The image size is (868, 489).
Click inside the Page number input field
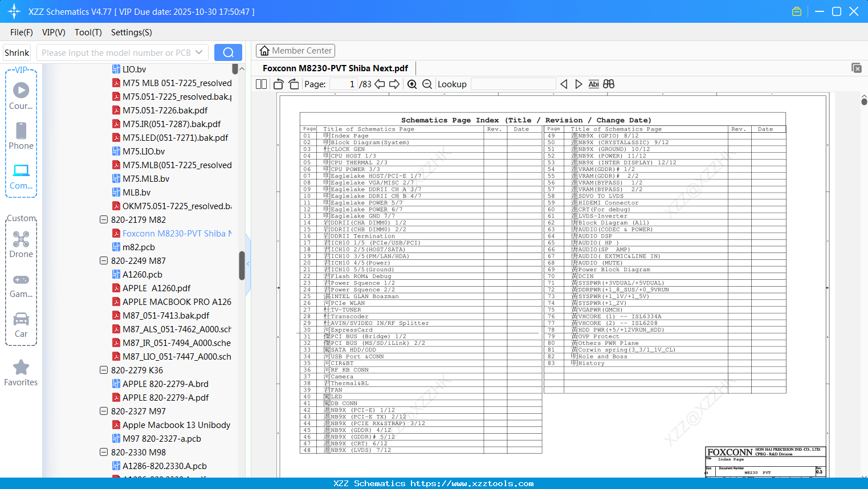click(x=345, y=83)
